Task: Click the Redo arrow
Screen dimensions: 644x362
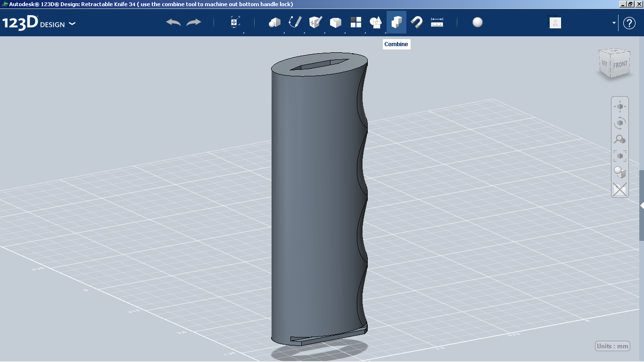Action: pos(193,22)
